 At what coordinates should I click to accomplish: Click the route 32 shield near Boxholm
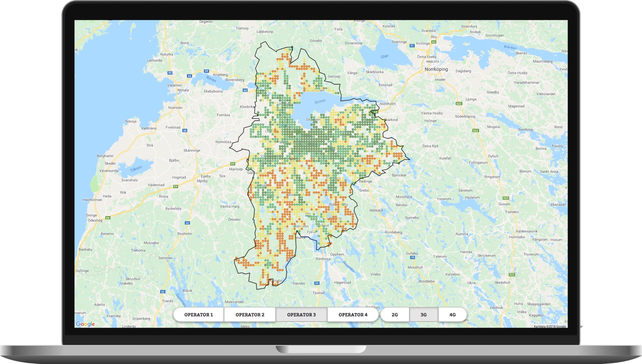click(x=187, y=223)
